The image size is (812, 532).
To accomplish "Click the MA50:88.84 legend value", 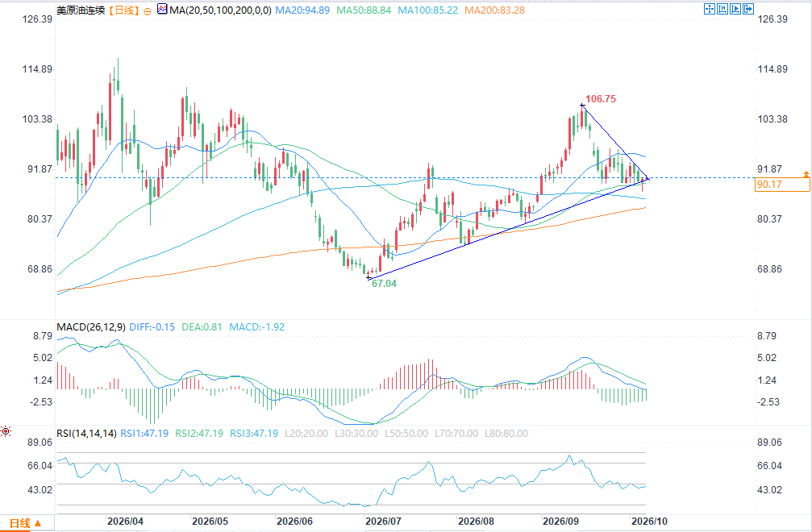I will (x=364, y=10).
